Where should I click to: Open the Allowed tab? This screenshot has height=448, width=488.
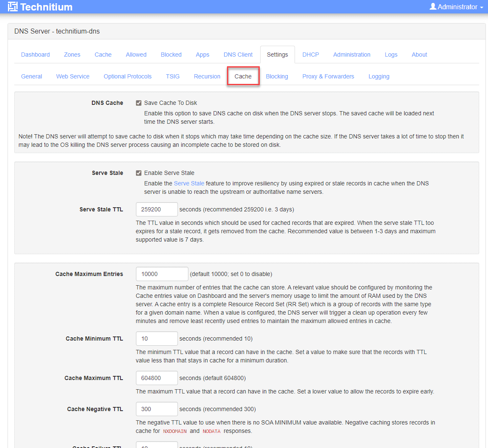click(136, 55)
